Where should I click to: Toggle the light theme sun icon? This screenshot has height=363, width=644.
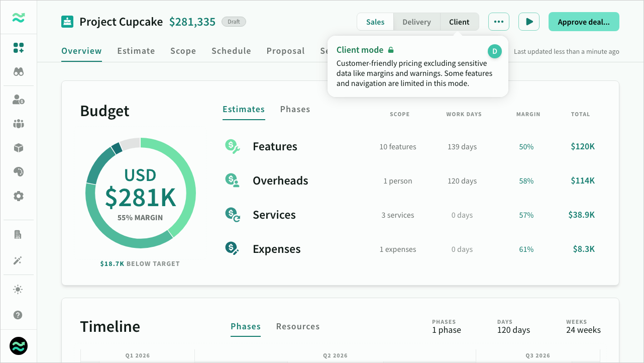pos(18,289)
